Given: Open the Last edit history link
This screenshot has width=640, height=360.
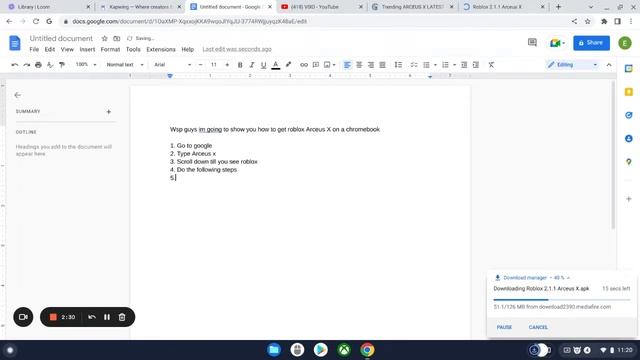Looking at the screenshot, I should pos(237,49).
